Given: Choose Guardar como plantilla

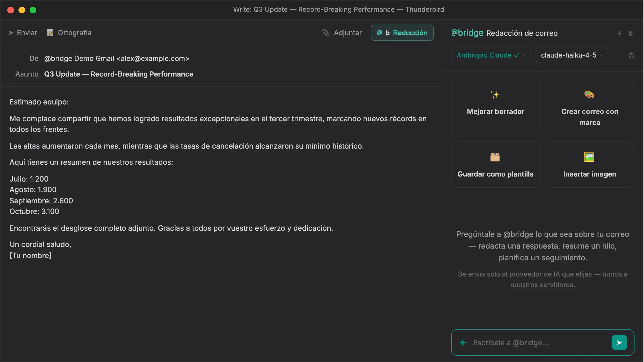Looking at the screenshot, I should point(496,165).
